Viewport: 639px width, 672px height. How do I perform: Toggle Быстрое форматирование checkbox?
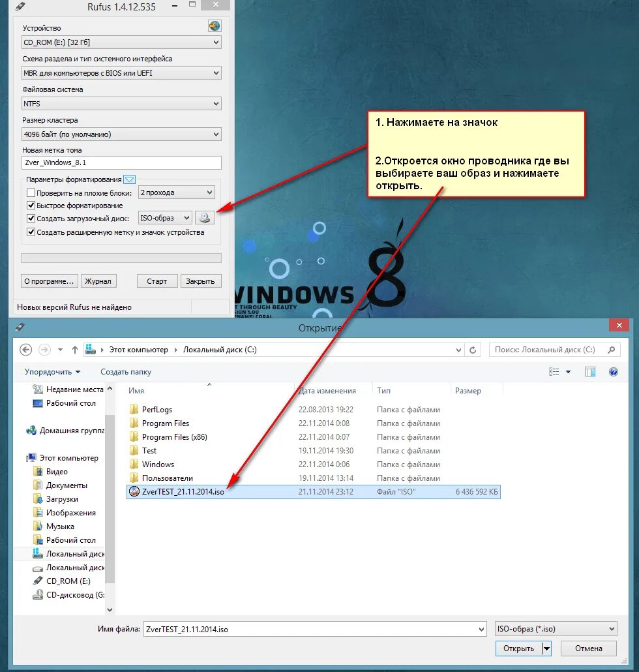click(x=31, y=206)
